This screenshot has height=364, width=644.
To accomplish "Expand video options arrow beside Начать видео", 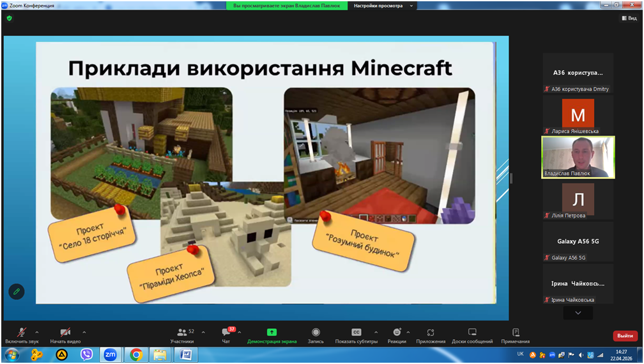I will click(x=84, y=333).
